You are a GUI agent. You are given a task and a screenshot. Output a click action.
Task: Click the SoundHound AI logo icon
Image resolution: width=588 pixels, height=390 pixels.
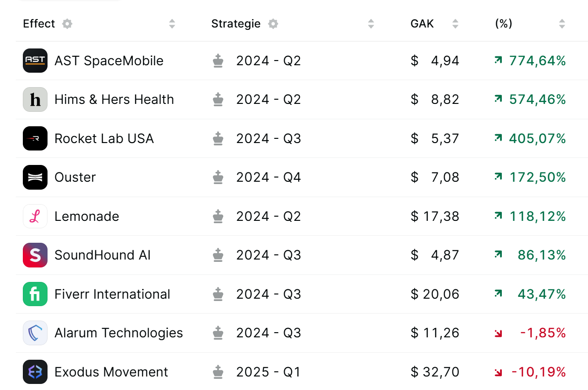click(35, 255)
